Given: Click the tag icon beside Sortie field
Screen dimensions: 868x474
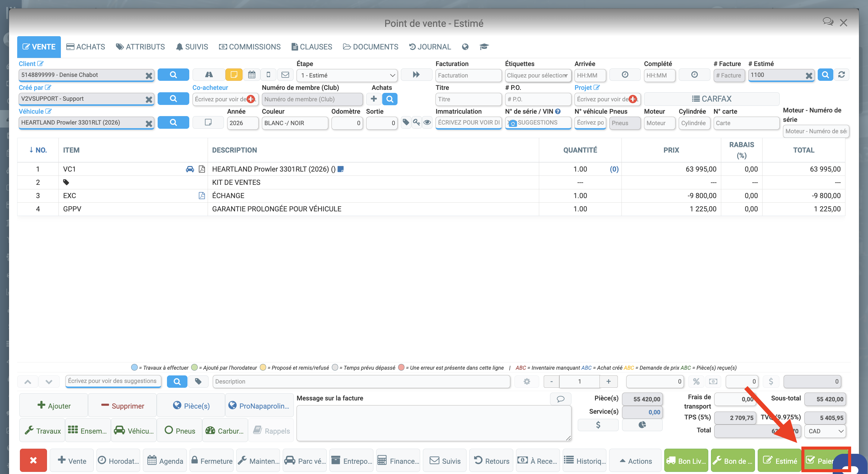Looking at the screenshot, I should 406,122.
